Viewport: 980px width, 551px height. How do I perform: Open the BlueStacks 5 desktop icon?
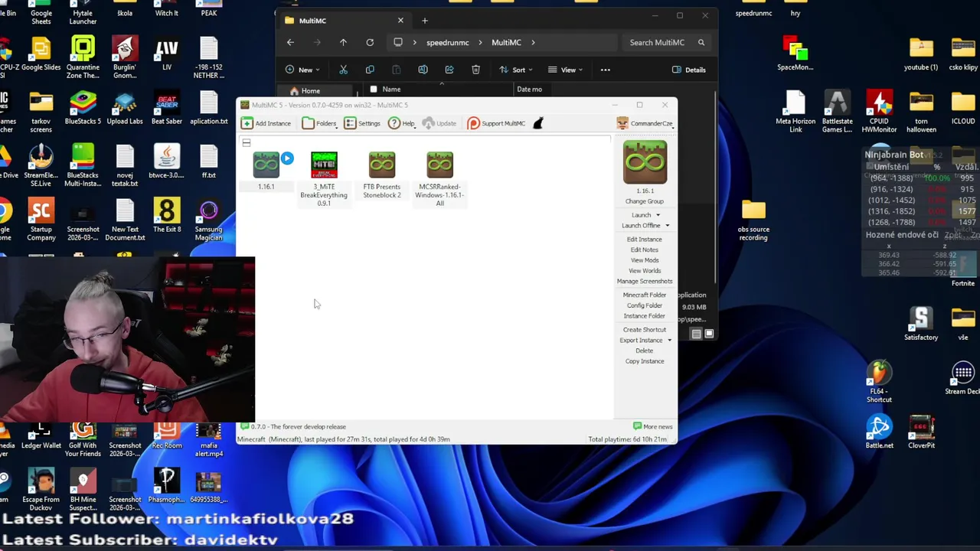pyautogui.click(x=83, y=106)
